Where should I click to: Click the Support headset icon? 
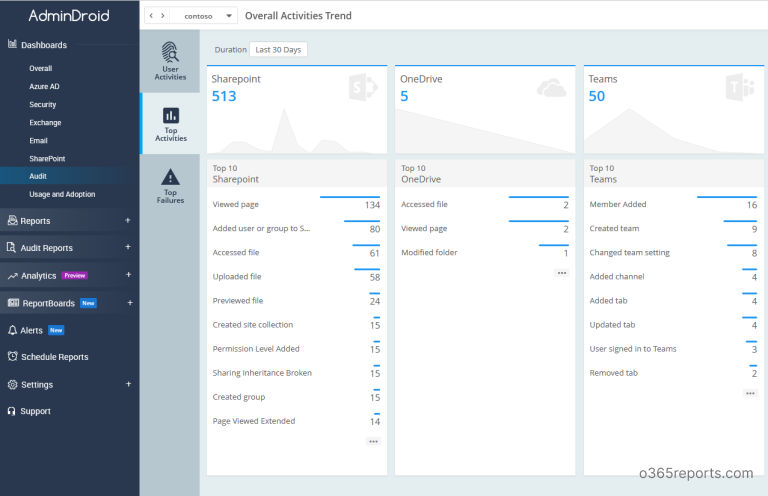tap(11, 411)
